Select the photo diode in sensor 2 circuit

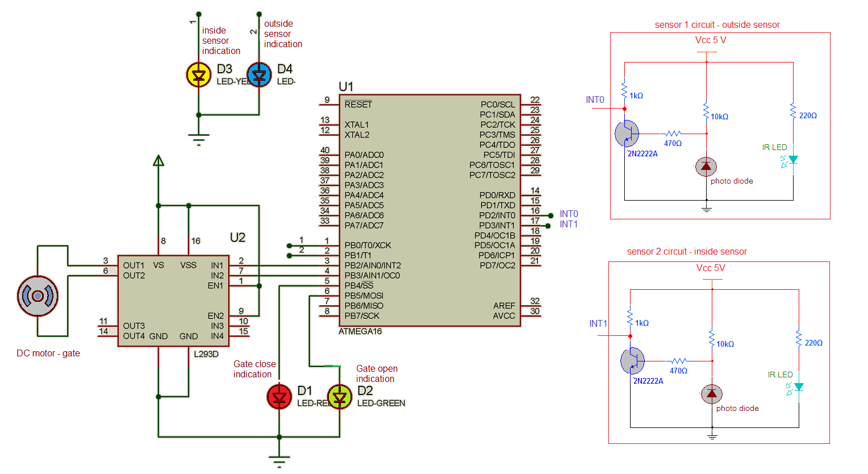(x=711, y=394)
